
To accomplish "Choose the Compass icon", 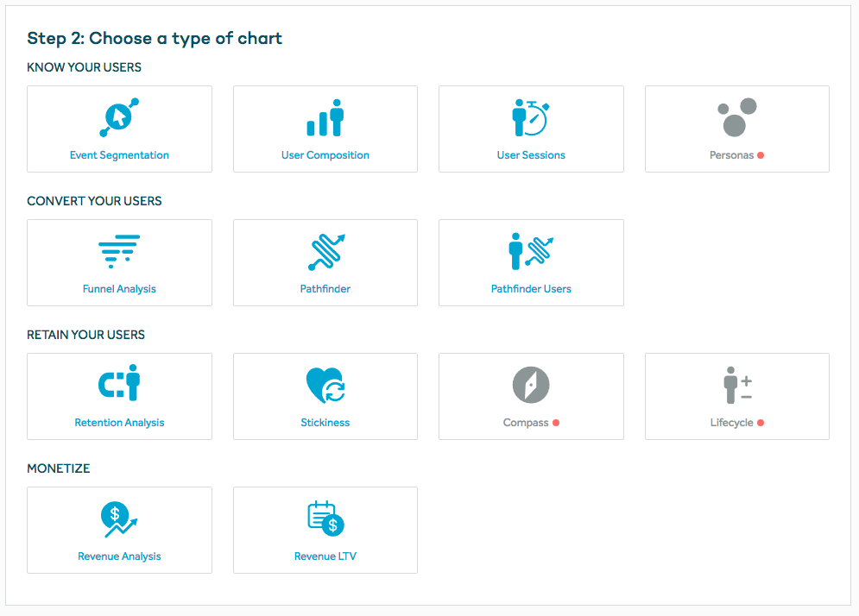I will click(x=531, y=385).
